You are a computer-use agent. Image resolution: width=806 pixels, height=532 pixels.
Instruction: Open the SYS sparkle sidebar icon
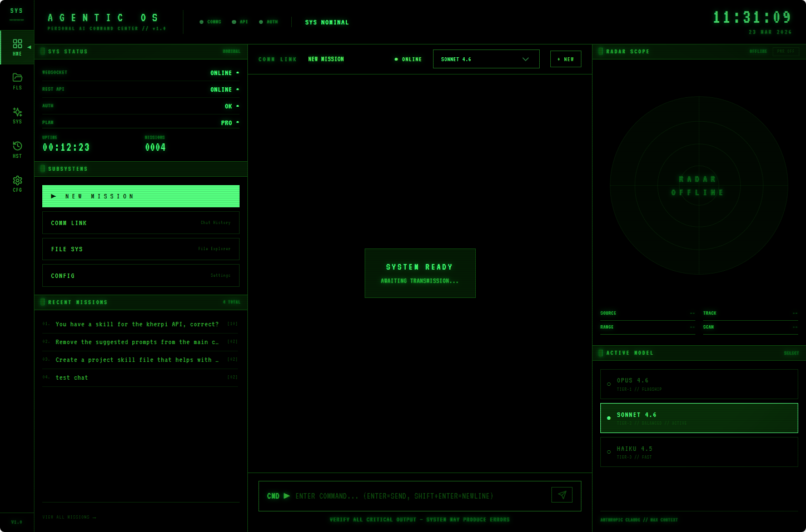point(17,115)
